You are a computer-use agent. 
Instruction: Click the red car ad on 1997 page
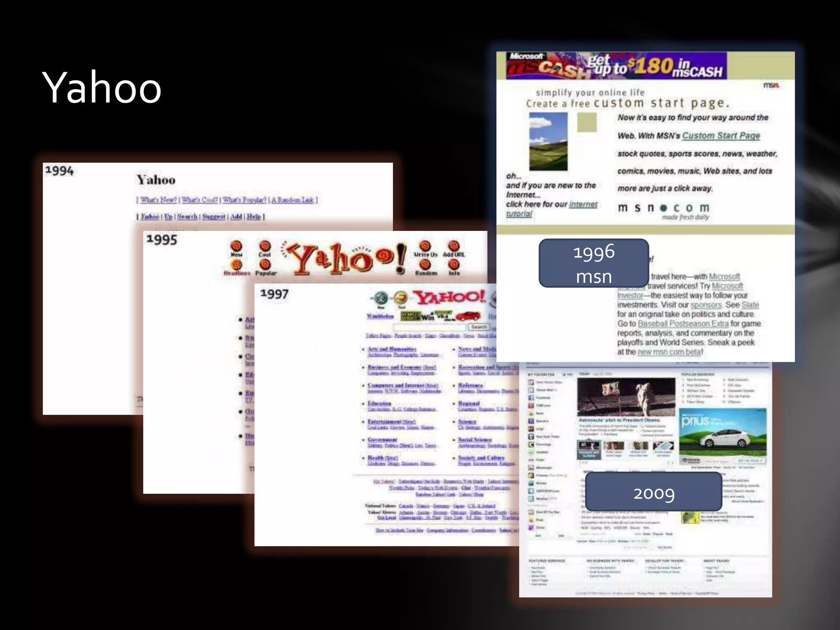(468, 316)
